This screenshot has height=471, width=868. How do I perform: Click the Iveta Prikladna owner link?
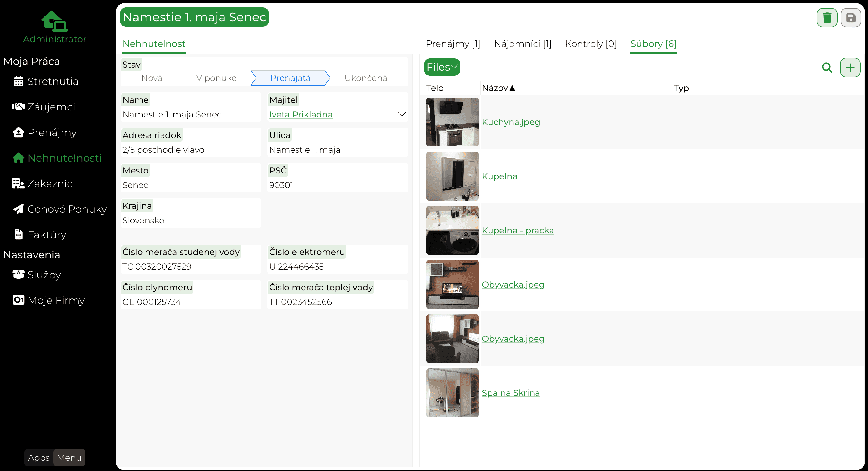[301, 114]
